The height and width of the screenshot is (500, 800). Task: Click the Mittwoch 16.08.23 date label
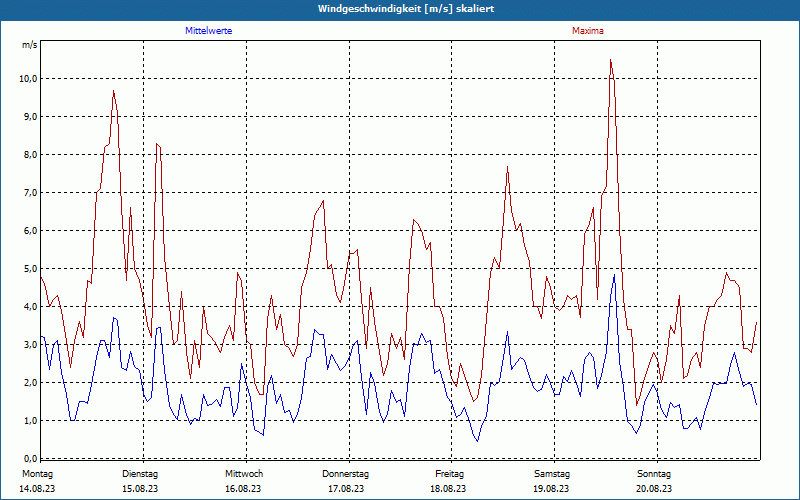click(243, 481)
